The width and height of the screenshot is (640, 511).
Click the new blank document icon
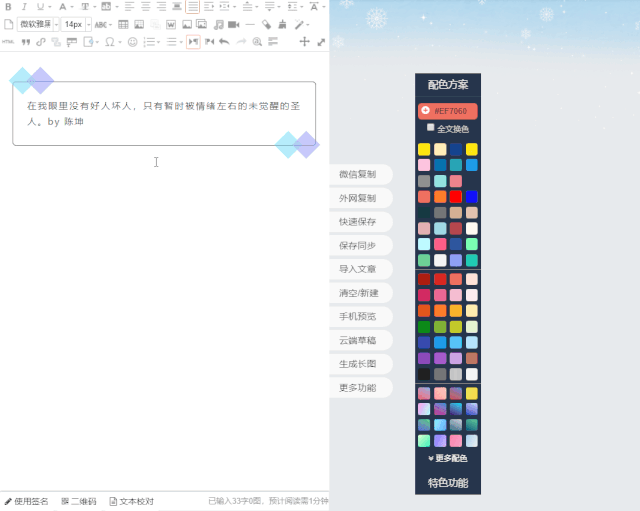pos(8,24)
